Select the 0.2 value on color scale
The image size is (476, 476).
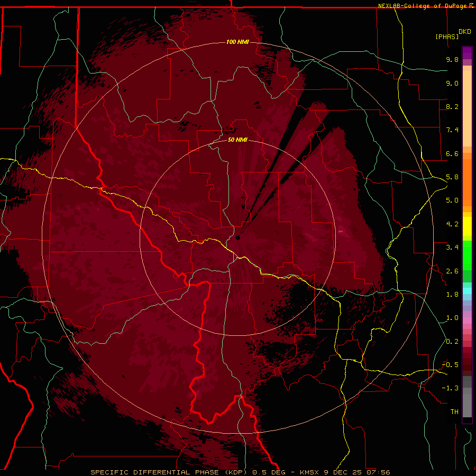(x=452, y=342)
